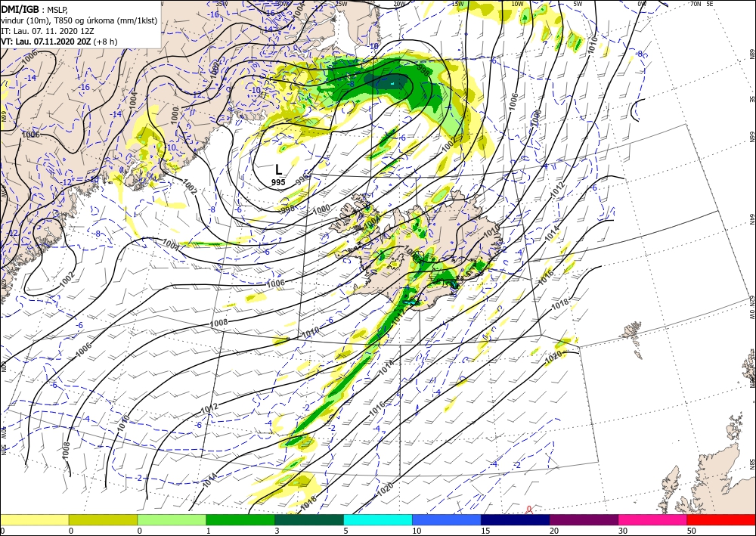Click the "VT: Lau. 07.11.2020 20Z (+8 h)" line

pyautogui.click(x=59, y=42)
